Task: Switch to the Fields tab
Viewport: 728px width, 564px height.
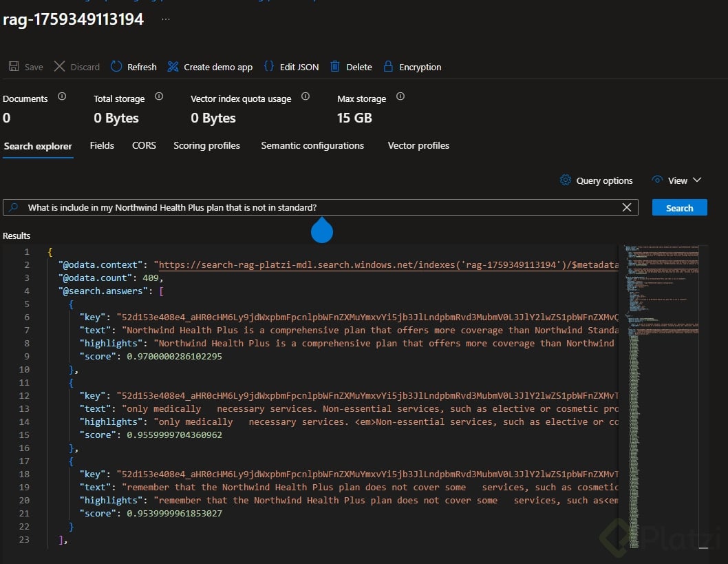Action: [102, 146]
